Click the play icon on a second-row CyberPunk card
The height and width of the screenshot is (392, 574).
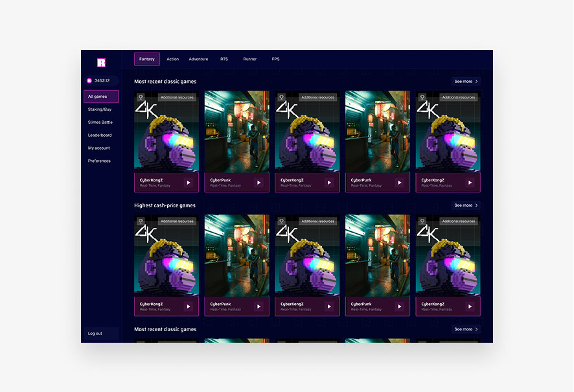pyautogui.click(x=258, y=305)
